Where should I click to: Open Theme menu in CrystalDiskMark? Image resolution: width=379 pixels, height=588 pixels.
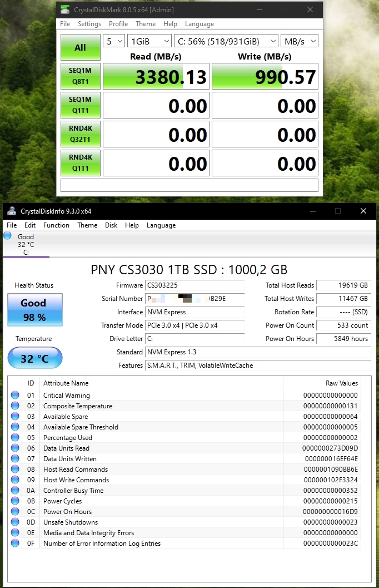pyautogui.click(x=145, y=23)
